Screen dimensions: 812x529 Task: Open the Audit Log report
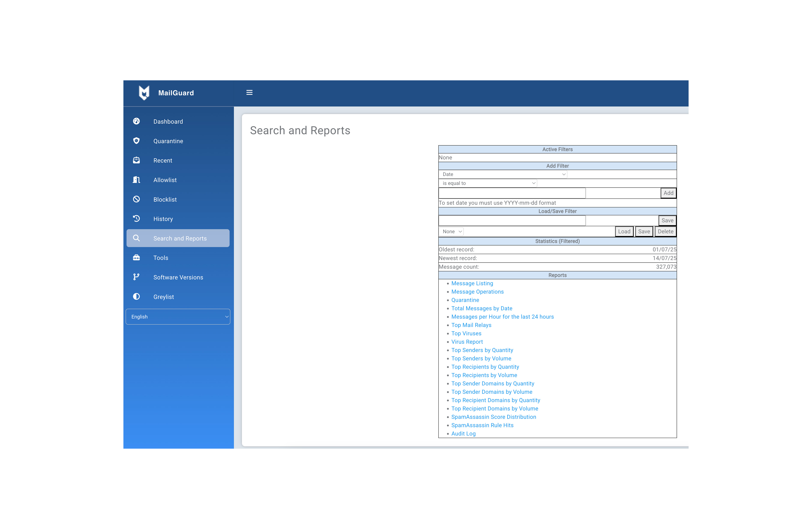(463, 434)
